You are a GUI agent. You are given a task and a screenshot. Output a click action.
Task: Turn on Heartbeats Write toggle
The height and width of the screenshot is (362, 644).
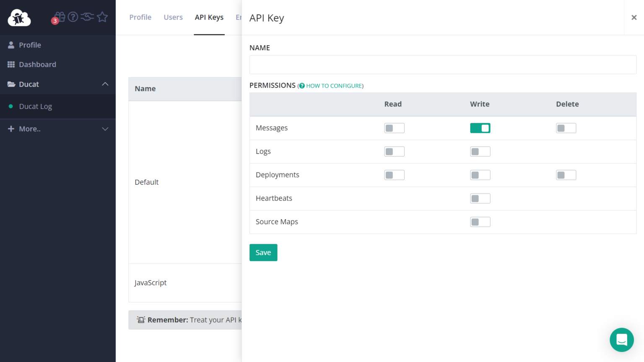tap(480, 199)
